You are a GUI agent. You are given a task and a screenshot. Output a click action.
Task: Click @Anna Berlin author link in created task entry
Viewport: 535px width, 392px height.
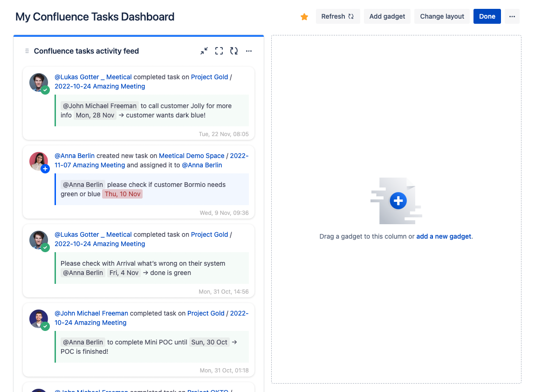click(x=75, y=156)
